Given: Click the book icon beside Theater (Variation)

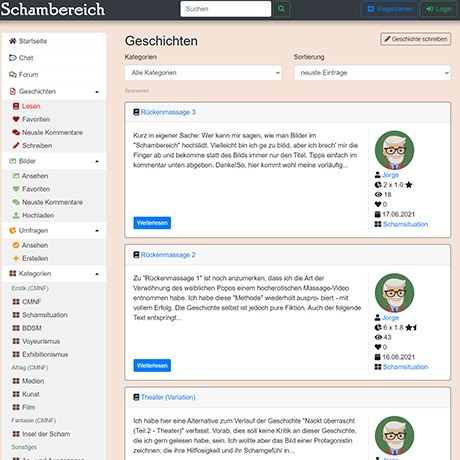Looking at the screenshot, I should coord(136,397).
